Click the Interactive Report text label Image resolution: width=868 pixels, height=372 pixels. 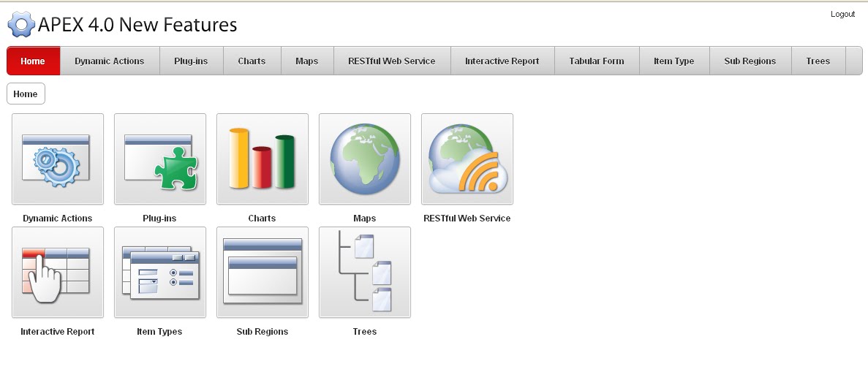(x=58, y=332)
